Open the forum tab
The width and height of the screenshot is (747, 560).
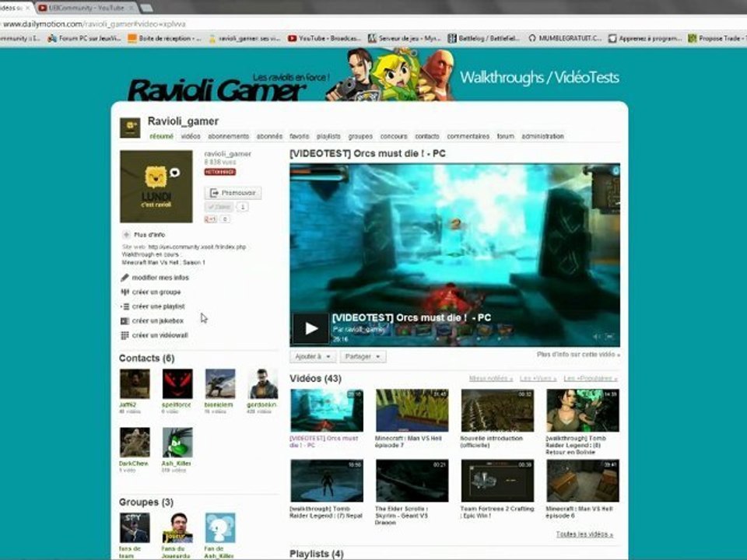pyautogui.click(x=506, y=136)
